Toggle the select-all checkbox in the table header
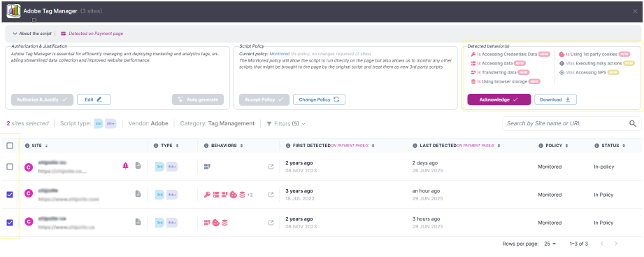This screenshot has height=257, width=644. (10, 146)
